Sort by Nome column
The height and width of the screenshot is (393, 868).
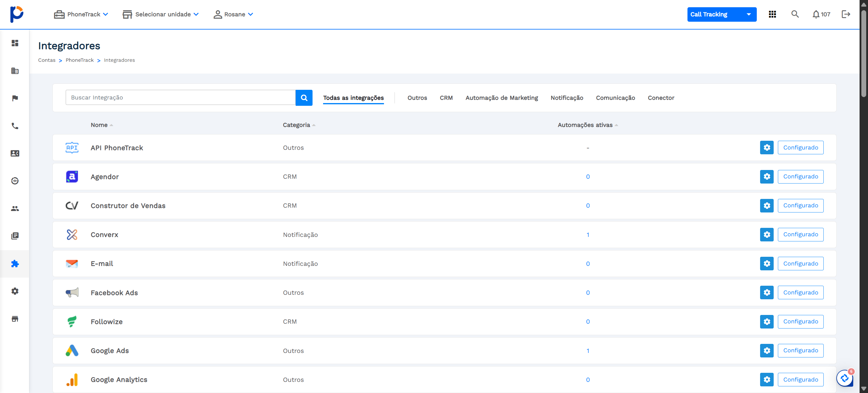click(102, 125)
